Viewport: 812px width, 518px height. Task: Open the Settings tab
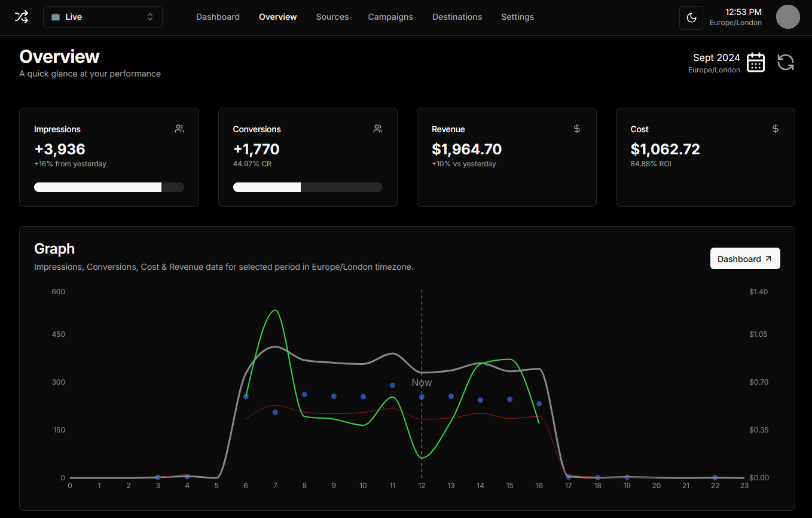(518, 17)
